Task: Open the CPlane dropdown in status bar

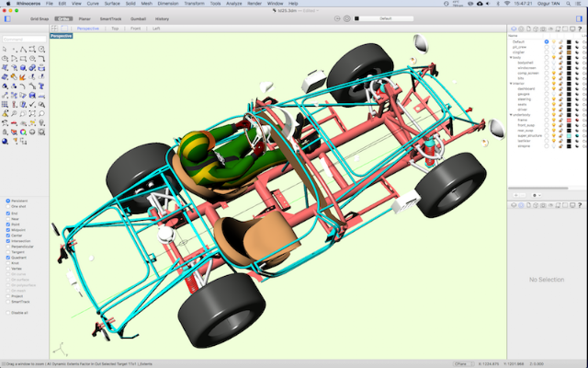Action: [x=463, y=364]
